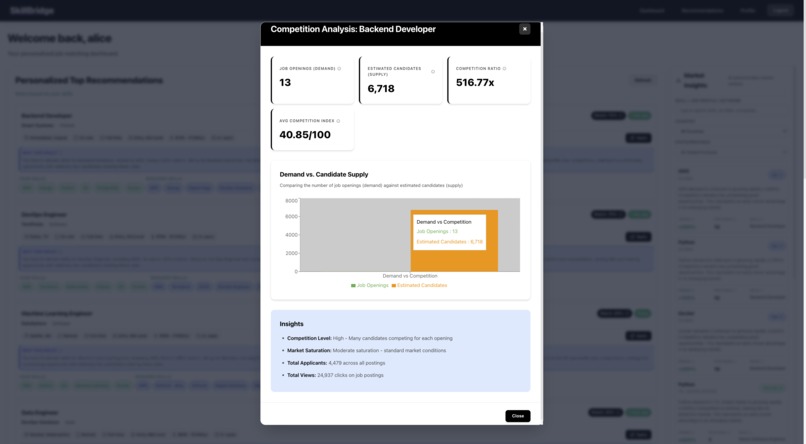Click the modal title Competition Analysis: Backend Developer
This screenshot has width=806, height=444.
click(x=353, y=29)
